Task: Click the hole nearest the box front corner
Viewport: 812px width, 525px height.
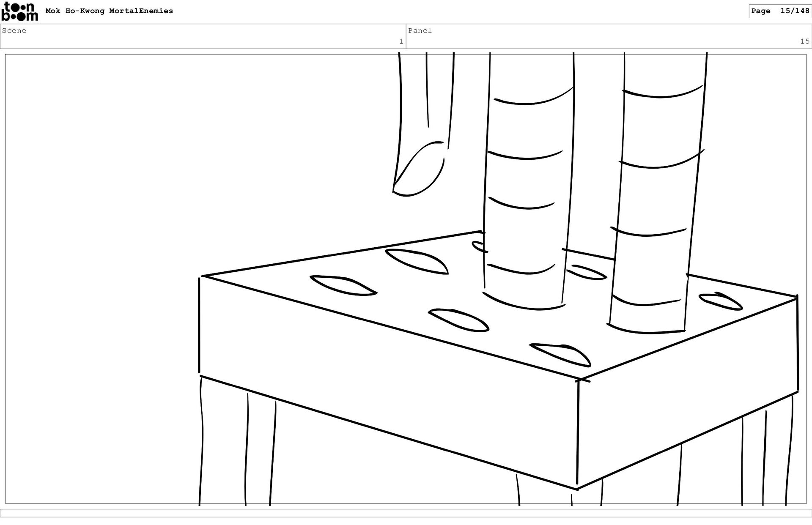Action: coord(560,354)
